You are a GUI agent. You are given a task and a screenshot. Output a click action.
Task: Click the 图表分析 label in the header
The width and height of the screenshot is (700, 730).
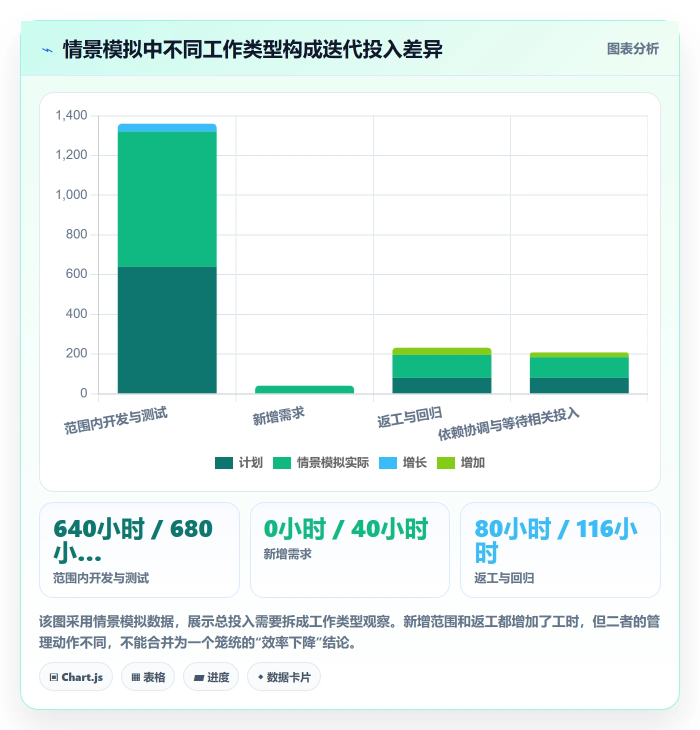(x=632, y=49)
